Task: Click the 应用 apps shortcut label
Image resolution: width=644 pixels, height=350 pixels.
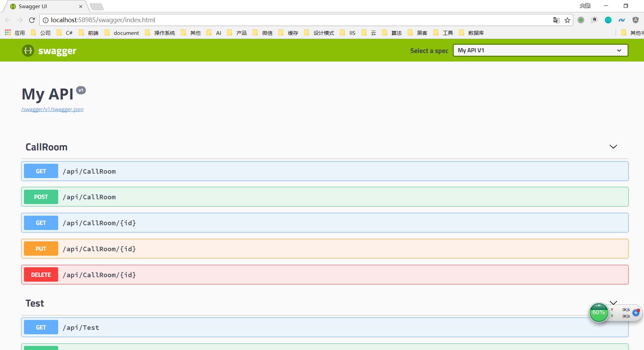Action: 20,33
